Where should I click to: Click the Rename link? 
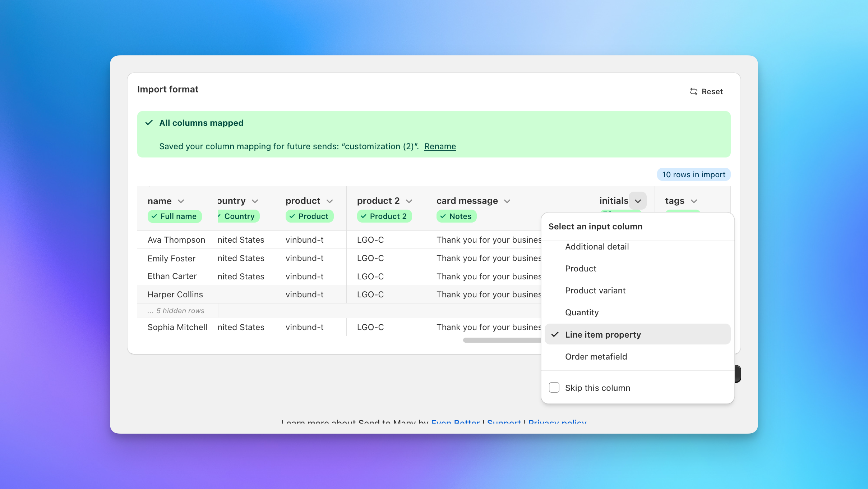coord(440,146)
